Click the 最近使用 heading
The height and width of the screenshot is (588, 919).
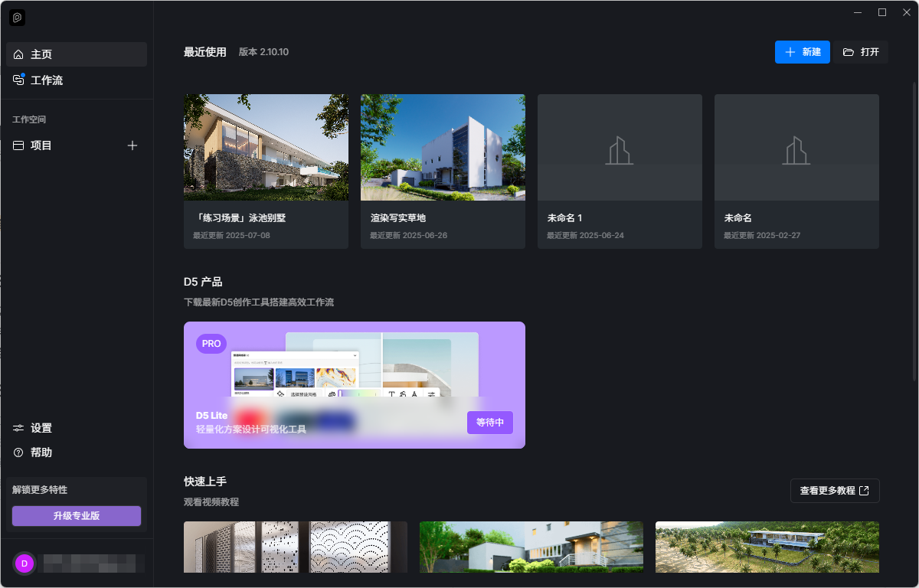point(205,52)
